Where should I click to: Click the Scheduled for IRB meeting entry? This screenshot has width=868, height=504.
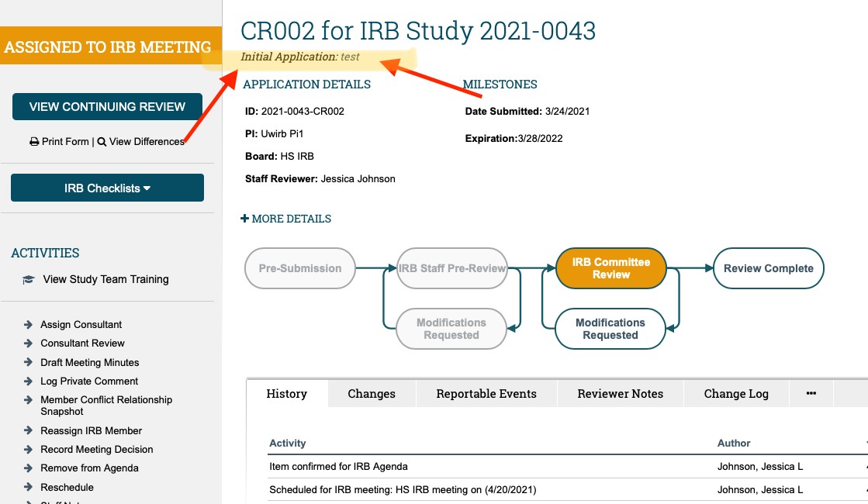[x=403, y=489]
